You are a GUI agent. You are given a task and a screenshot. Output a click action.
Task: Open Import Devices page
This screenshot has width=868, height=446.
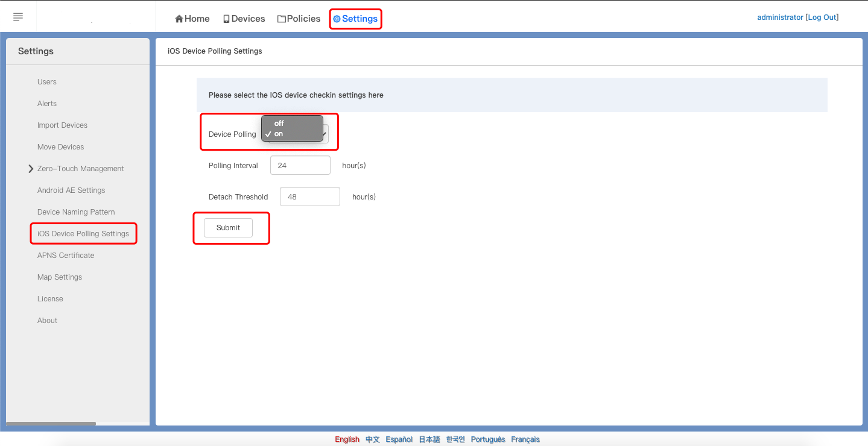(62, 125)
